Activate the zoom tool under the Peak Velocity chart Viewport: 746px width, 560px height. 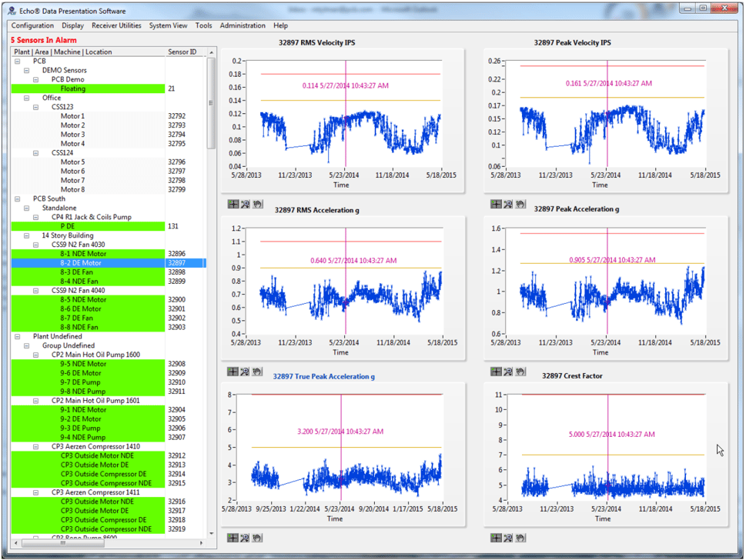(x=509, y=204)
